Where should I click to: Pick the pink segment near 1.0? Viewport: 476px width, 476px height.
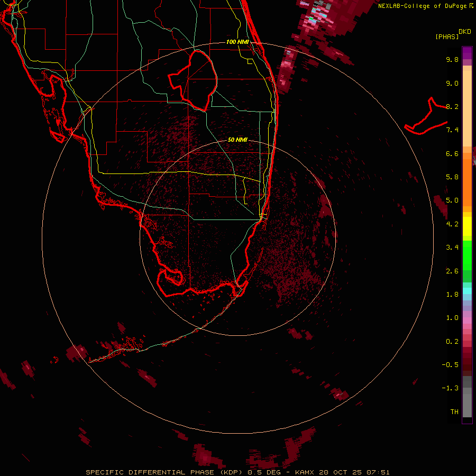pyautogui.click(x=467, y=321)
